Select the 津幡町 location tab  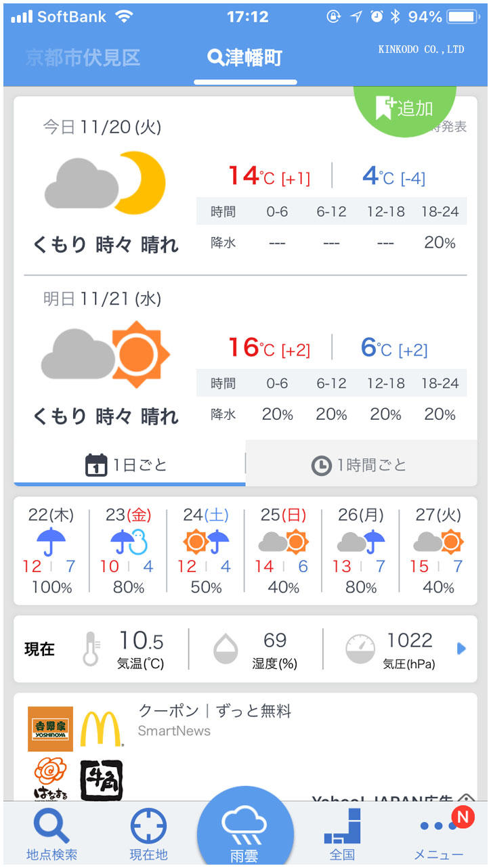[x=245, y=58]
